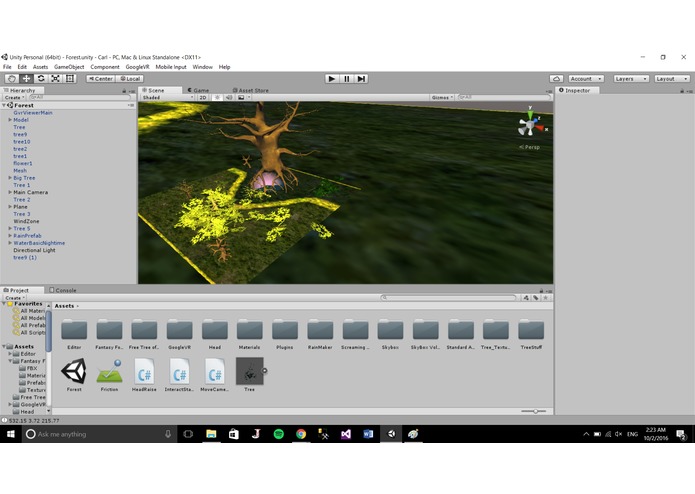Open the GoogleVR menu
The image size is (695, 494).
pos(137,67)
